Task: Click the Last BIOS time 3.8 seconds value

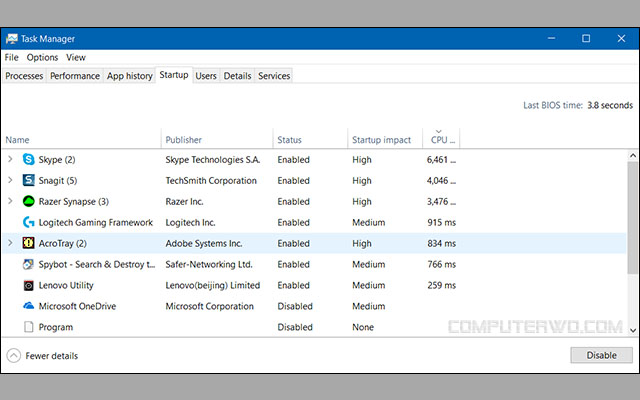Action: [x=610, y=105]
